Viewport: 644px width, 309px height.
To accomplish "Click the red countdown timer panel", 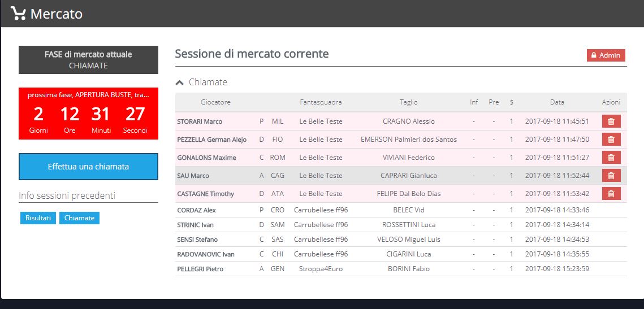I will pyautogui.click(x=88, y=114).
